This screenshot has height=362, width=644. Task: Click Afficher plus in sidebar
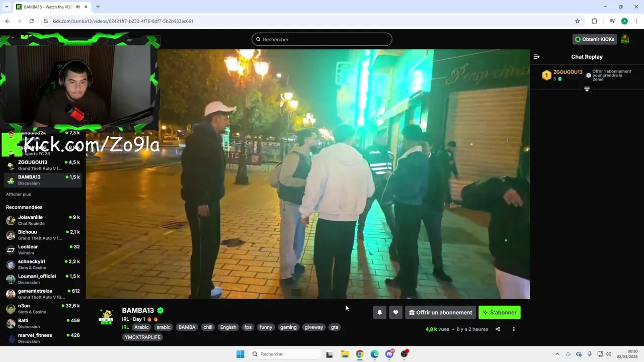coord(19,195)
